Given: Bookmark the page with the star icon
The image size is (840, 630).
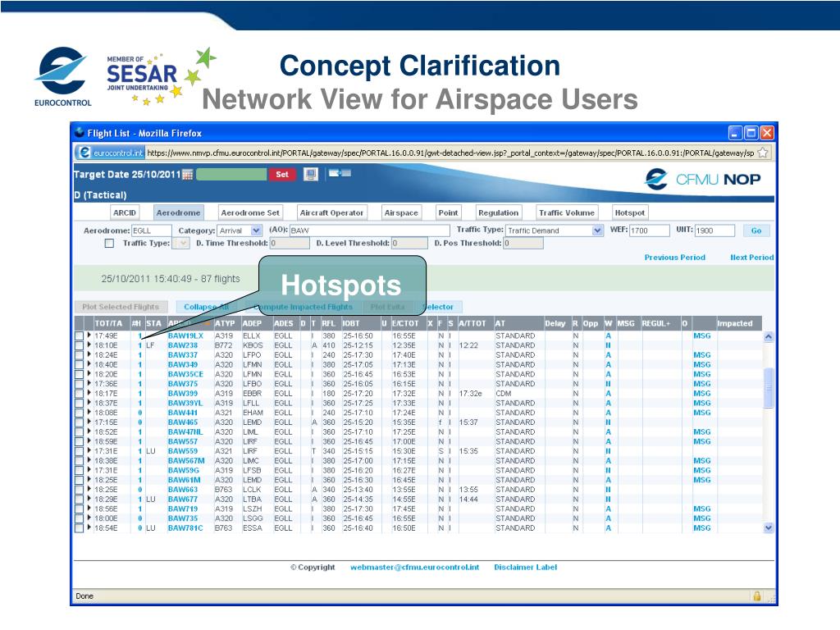Looking at the screenshot, I should (763, 153).
